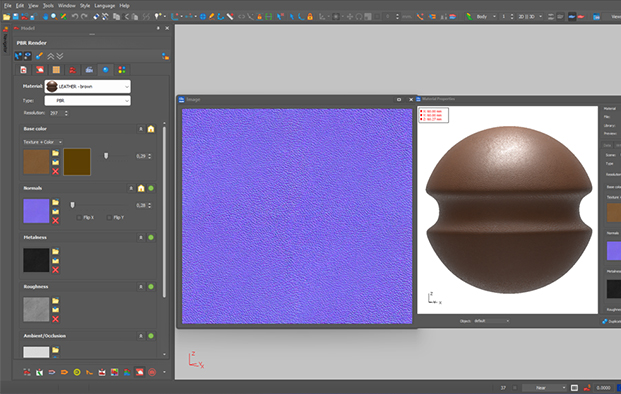The height and width of the screenshot is (394, 621).
Task: Click the house icon in Normals header
Action: [x=141, y=188]
